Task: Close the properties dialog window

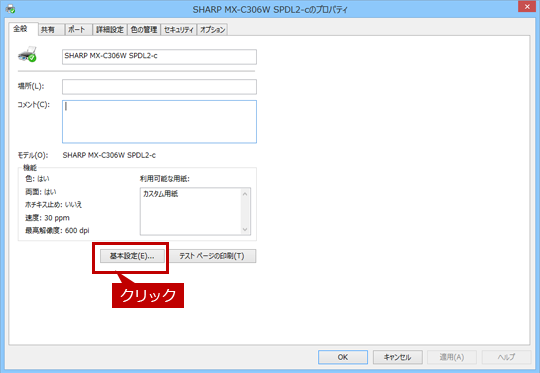Action: coord(527,7)
